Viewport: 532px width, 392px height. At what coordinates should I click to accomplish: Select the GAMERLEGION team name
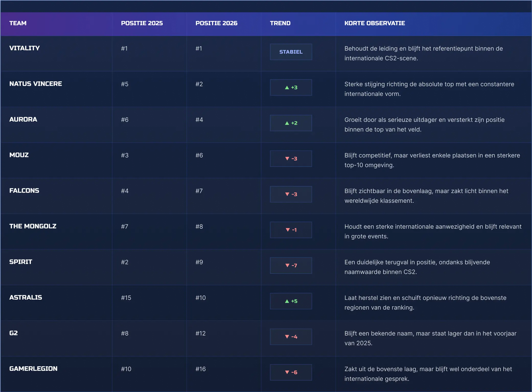[x=33, y=369]
